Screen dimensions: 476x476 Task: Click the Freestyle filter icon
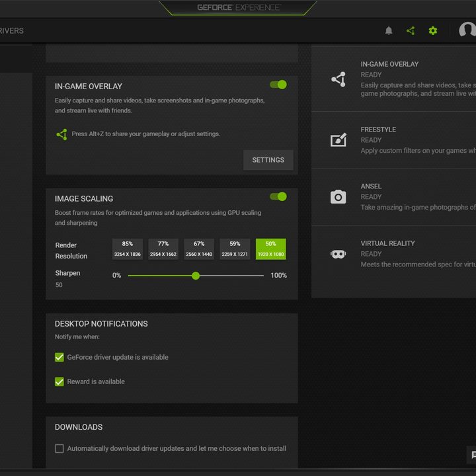point(338,139)
